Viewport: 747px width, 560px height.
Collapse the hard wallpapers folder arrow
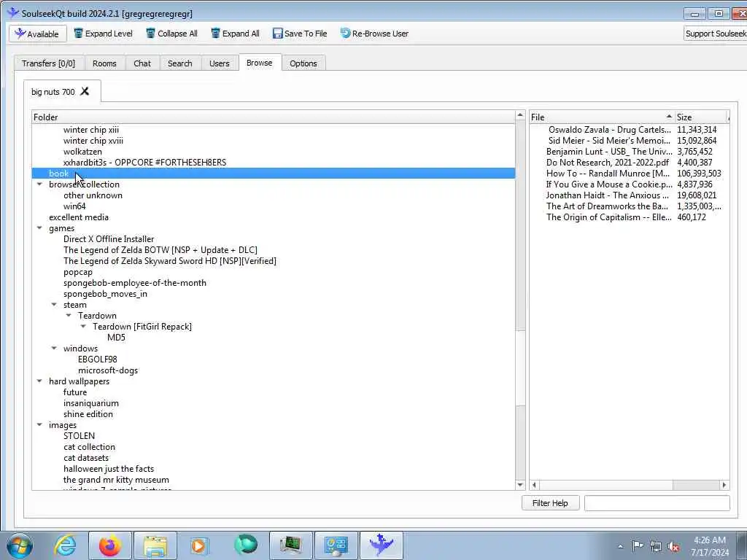(39, 381)
